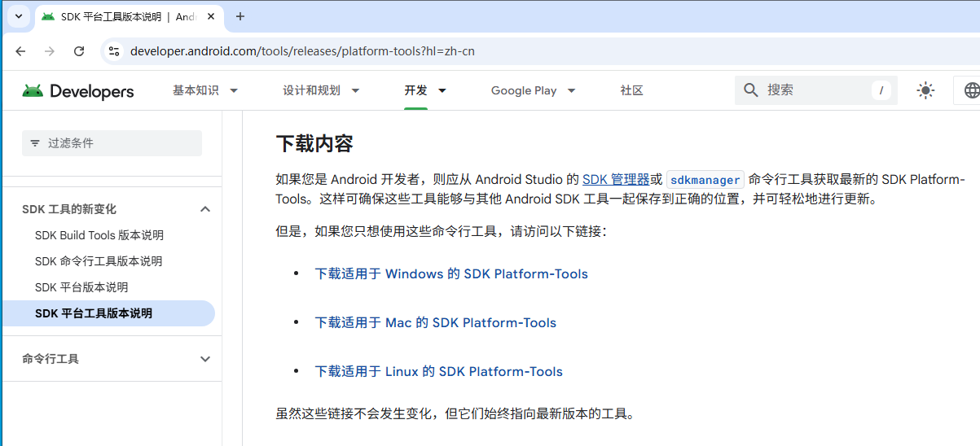The image size is (980, 446).
Task: Download SDK Platform-Tools for Windows
Action: 451,273
